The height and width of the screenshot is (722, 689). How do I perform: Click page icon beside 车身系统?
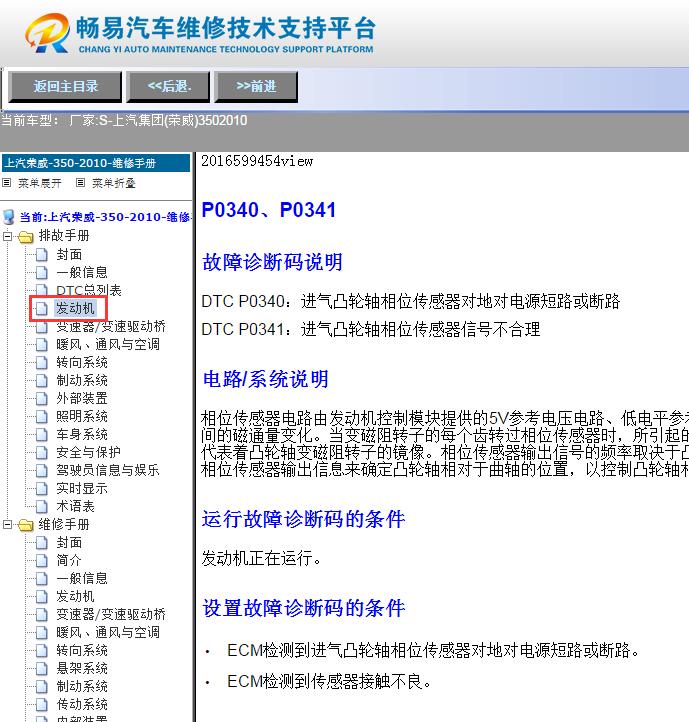pos(42,434)
